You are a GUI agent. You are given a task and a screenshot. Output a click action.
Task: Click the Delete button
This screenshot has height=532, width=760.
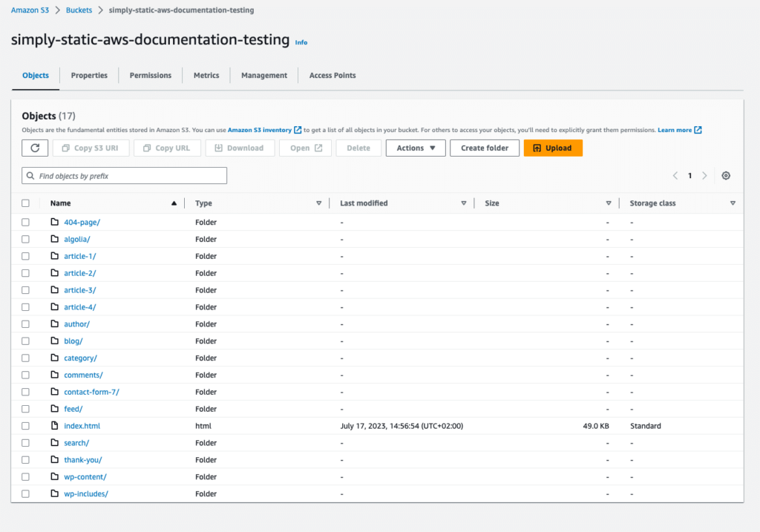coord(358,148)
